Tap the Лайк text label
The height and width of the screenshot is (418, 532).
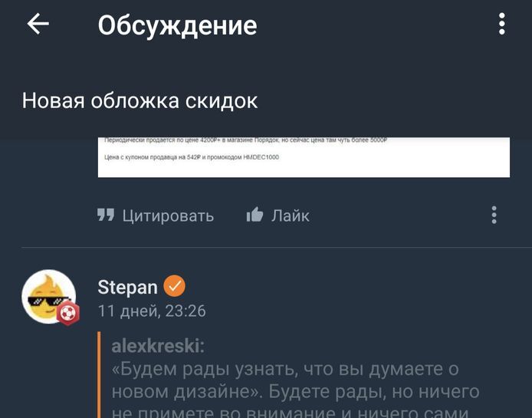tap(290, 216)
